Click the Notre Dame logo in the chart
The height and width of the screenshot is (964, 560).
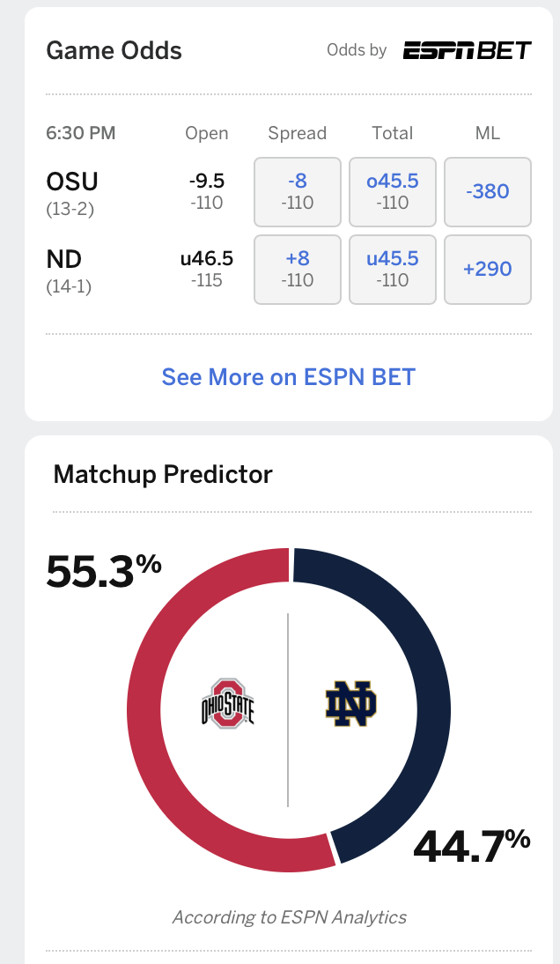click(x=350, y=703)
